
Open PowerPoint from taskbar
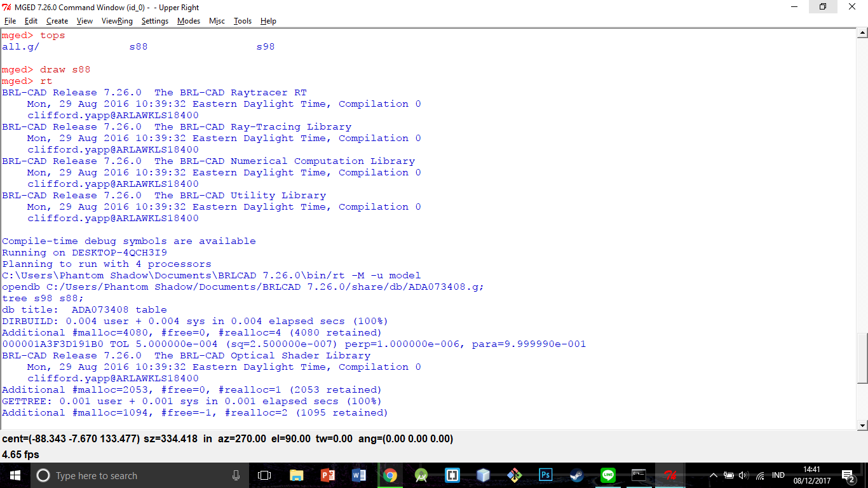[x=327, y=475]
